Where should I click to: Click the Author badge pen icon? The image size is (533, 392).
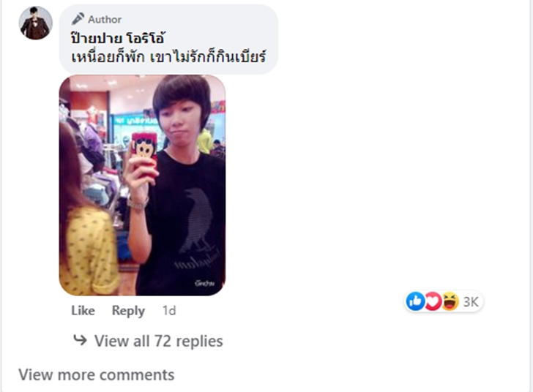tap(78, 19)
